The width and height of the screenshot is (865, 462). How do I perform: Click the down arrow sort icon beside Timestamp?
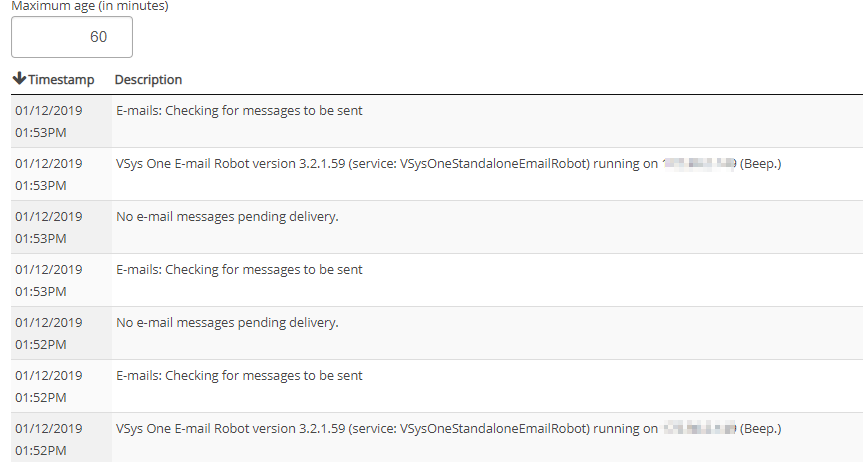[19, 79]
